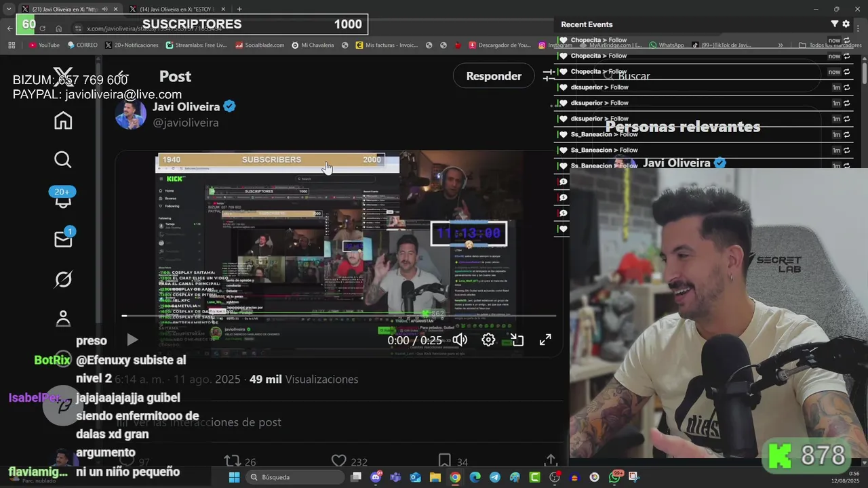This screenshot has height=488, width=868.
Task: Go to browser home page
Action: [59, 28]
